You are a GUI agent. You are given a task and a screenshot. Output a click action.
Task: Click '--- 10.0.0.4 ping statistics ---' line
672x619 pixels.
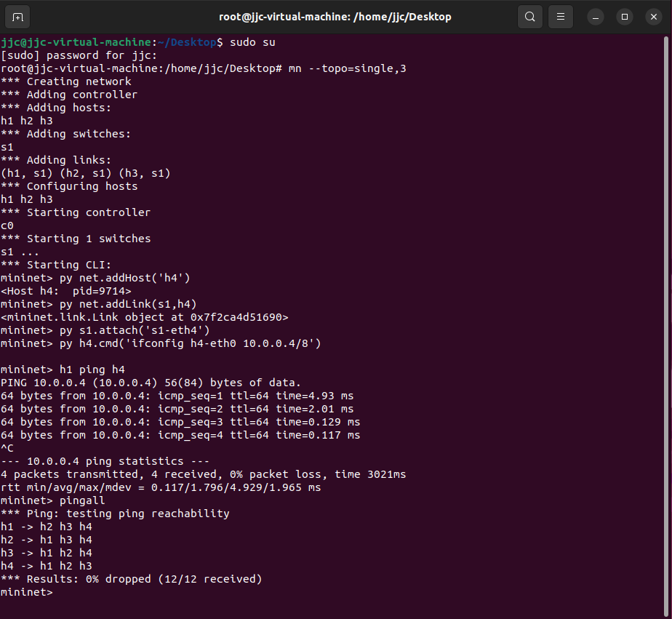105,461
